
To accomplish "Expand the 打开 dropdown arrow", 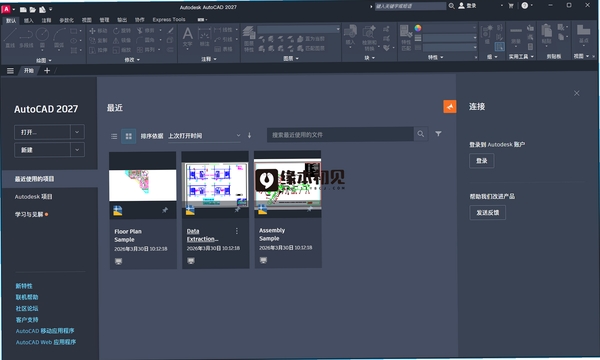I will [77, 132].
